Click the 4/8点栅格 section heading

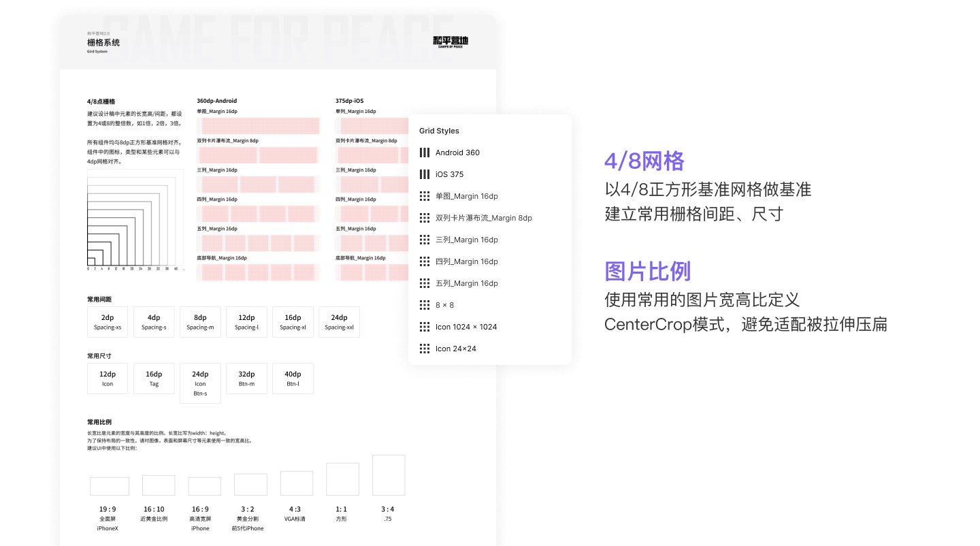[x=101, y=101]
